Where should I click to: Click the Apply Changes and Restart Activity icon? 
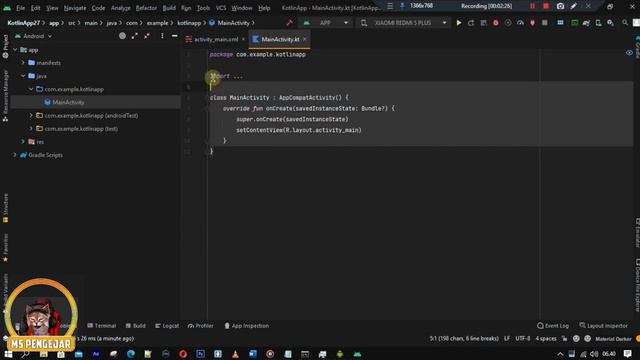click(471, 23)
